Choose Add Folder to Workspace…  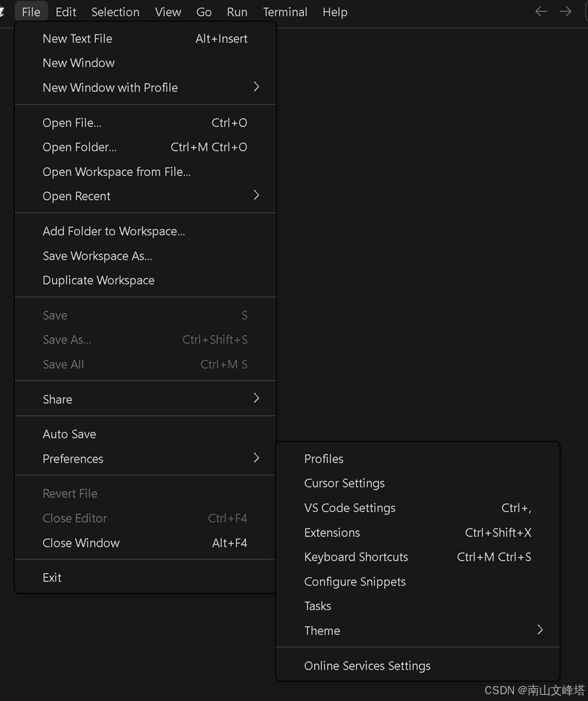click(x=114, y=231)
